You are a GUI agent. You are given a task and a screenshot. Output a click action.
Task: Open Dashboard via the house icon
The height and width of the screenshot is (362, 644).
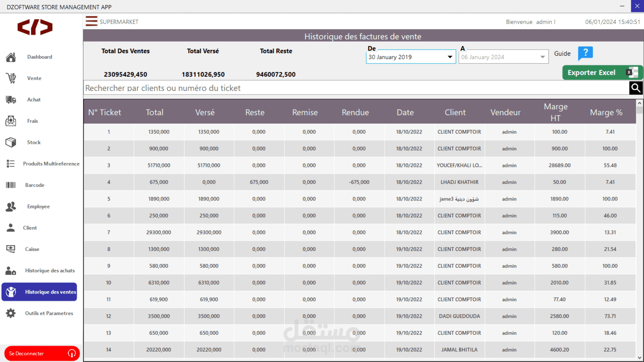(11, 57)
